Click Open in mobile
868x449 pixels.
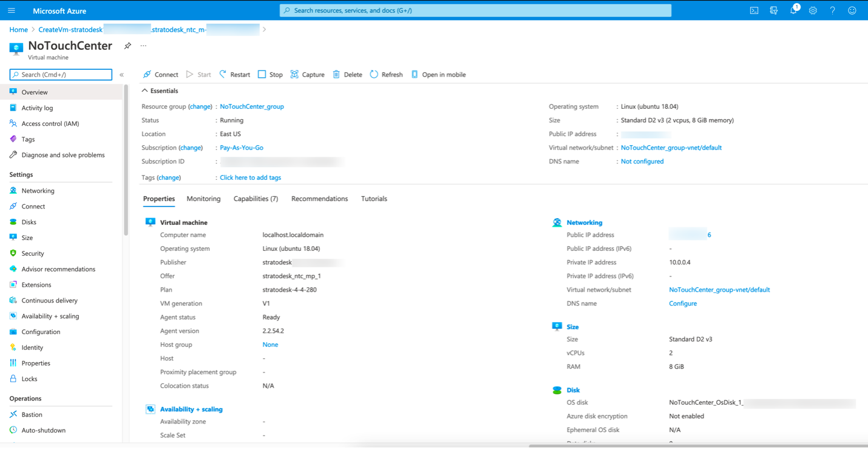pos(438,74)
